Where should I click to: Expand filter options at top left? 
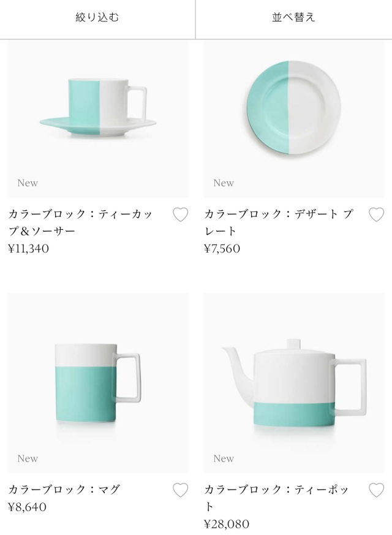click(97, 18)
